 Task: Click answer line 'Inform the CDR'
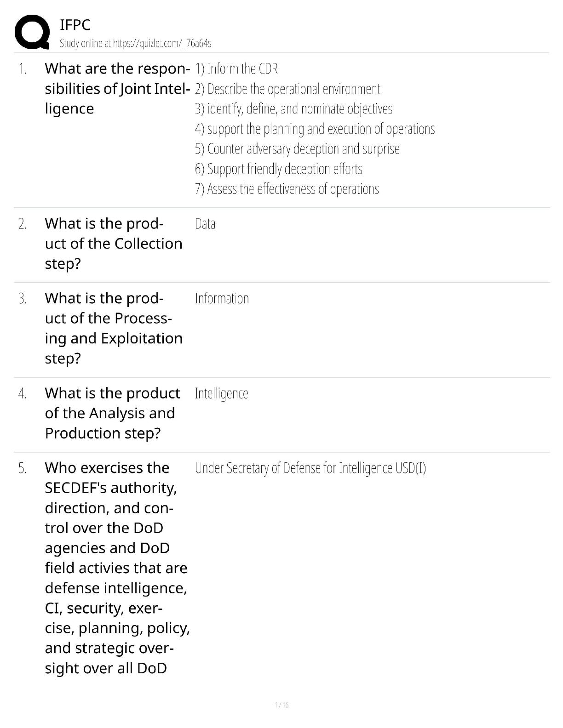click(x=236, y=69)
